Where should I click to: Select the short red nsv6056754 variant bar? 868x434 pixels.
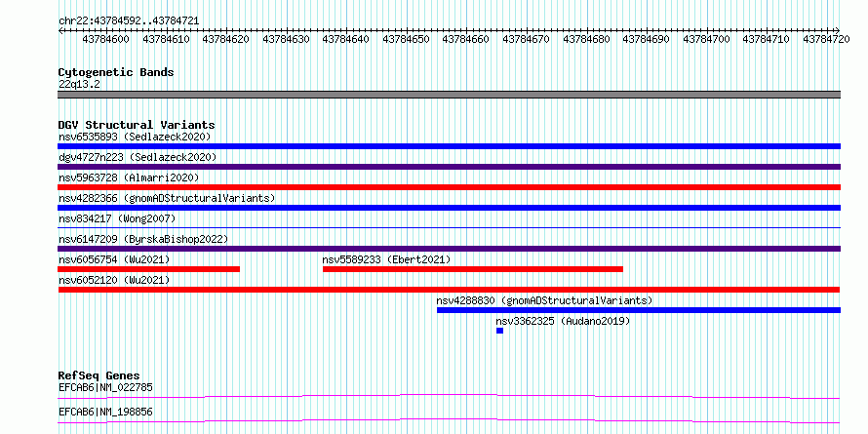pyautogui.click(x=148, y=269)
